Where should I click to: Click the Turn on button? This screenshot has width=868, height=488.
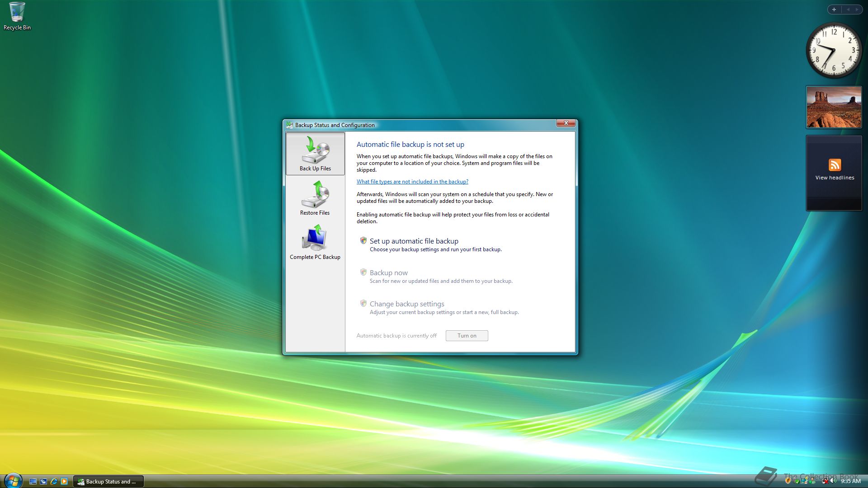(467, 336)
